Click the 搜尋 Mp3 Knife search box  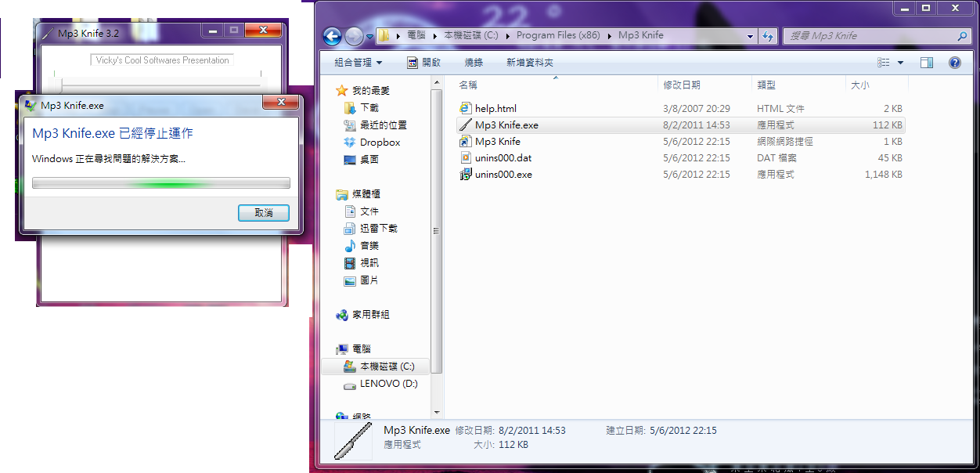coord(877,36)
